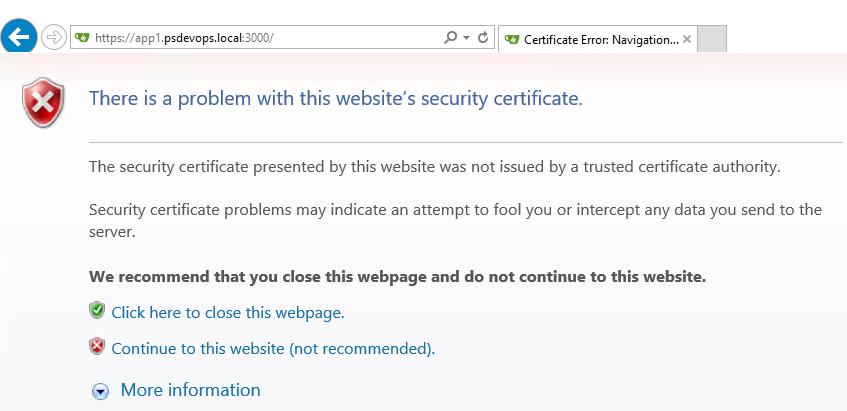Close the Certificate Error tab

point(687,39)
